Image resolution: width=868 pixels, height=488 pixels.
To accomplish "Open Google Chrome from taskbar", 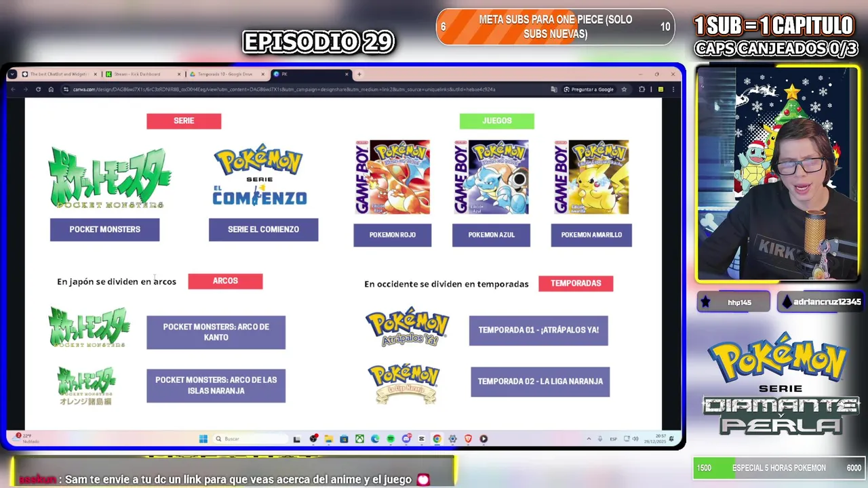I will (437, 439).
